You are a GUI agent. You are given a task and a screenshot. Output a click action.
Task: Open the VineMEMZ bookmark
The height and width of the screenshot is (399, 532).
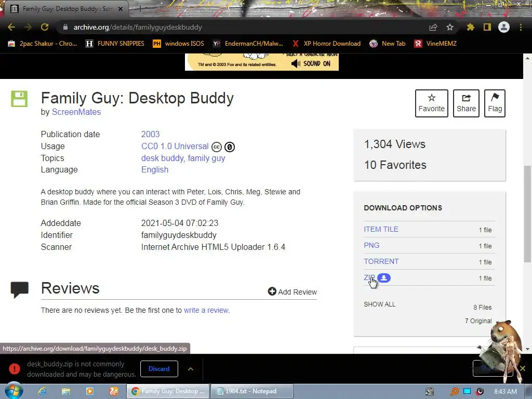click(436, 44)
